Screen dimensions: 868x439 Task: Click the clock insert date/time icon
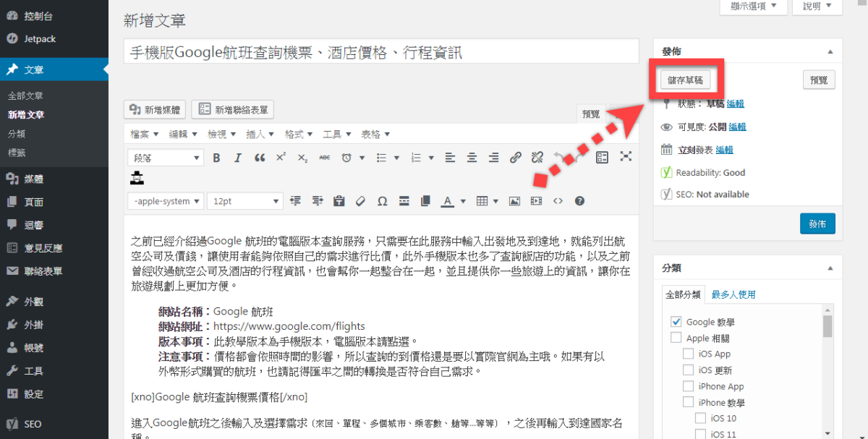click(x=346, y=157)
